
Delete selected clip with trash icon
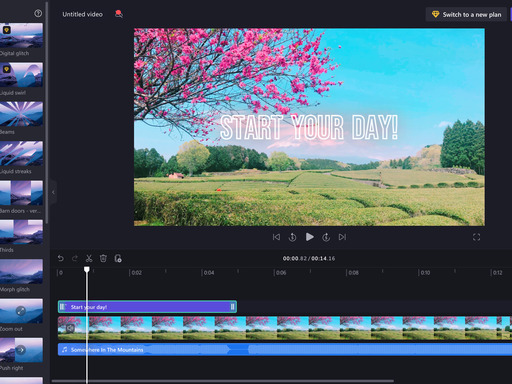pos(103,258)
